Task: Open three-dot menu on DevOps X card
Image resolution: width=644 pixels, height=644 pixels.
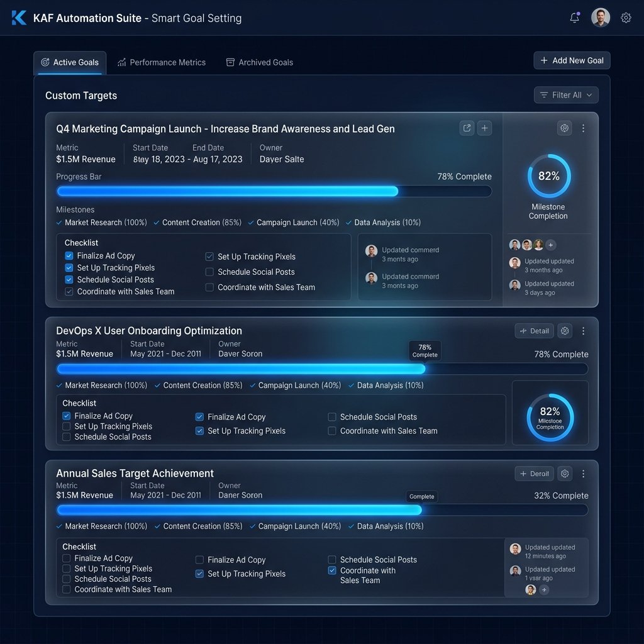Action: 583,331
